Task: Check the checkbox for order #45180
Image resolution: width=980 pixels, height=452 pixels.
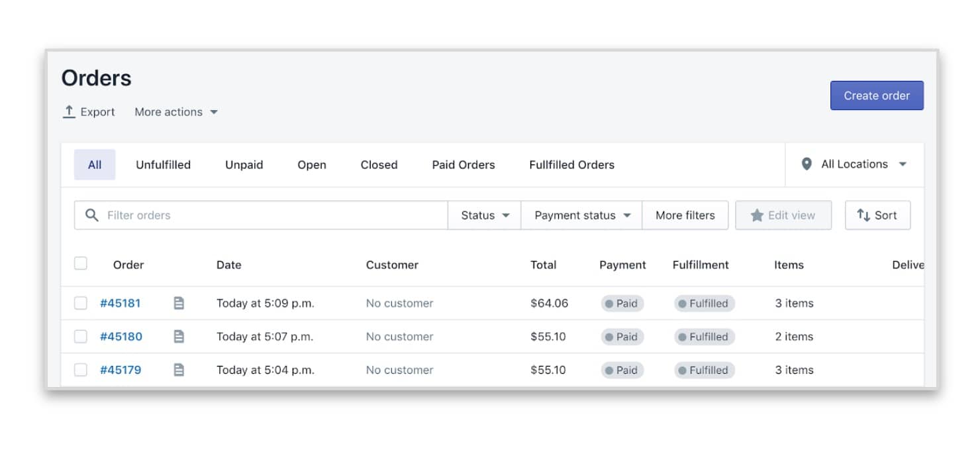Action: pos(80,336)
